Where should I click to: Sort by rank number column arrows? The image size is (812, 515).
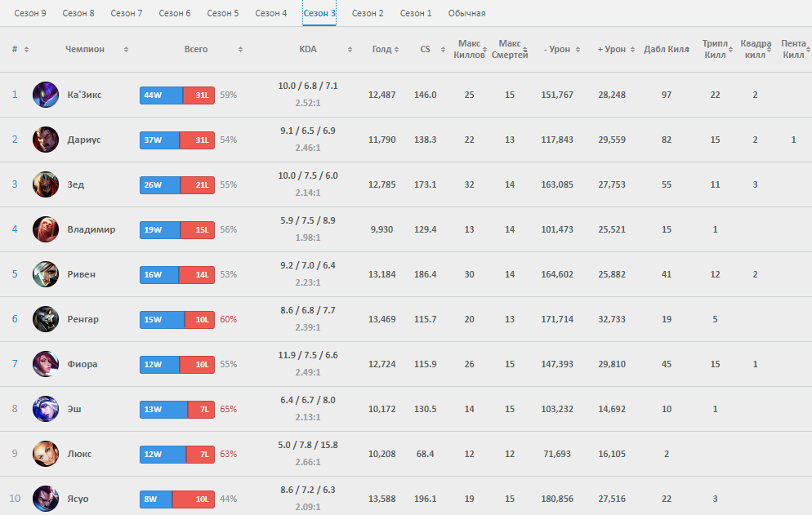pos(26,49)
